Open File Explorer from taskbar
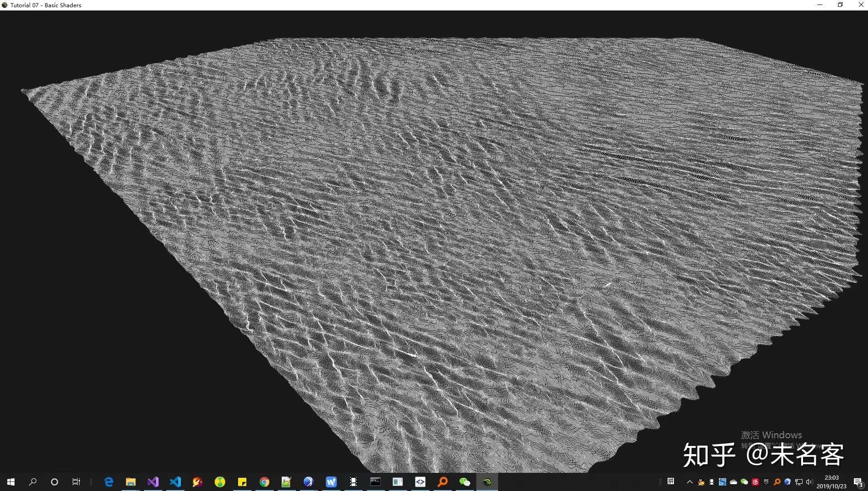Screen dimensions: 868x491 131,482
